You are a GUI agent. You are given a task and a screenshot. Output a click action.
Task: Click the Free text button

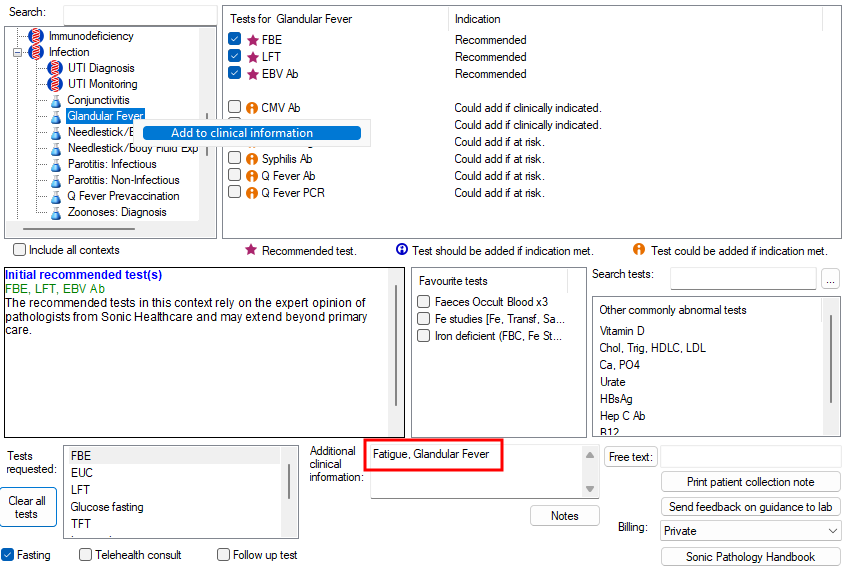point(630,457)
